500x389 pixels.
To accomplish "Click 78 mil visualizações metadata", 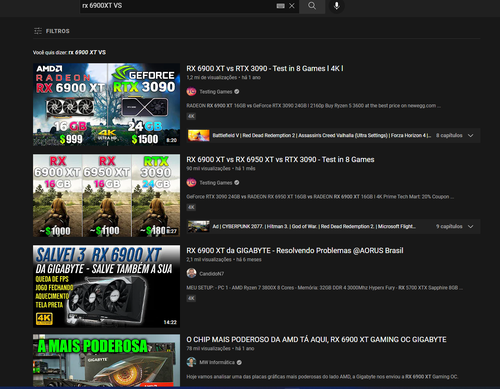I will [x=208, y=349].
